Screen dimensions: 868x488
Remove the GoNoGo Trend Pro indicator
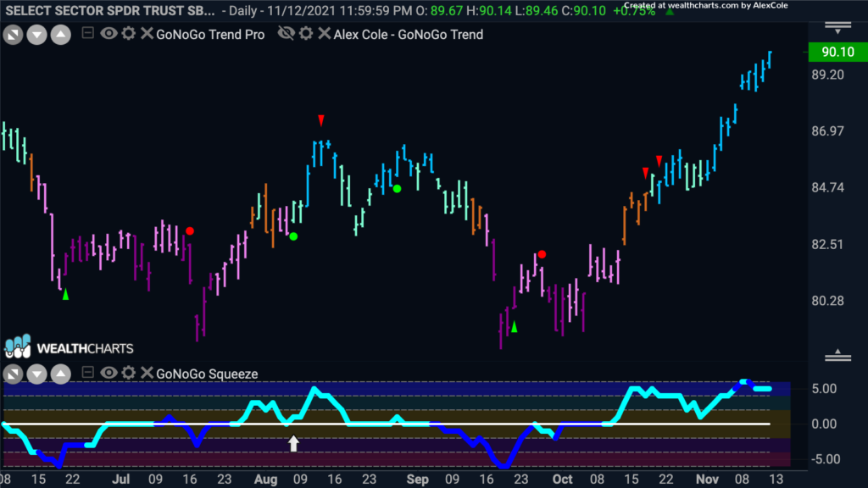click(x=147, y=34)
